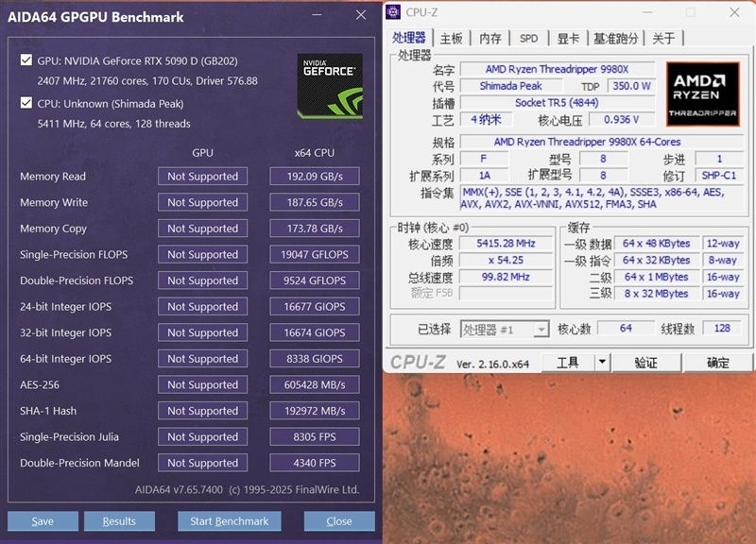The width and height of the screenshot is (756, 544).
Task: Open the 基准跑分 benchmark tab
Action: [x=616, y=39]
